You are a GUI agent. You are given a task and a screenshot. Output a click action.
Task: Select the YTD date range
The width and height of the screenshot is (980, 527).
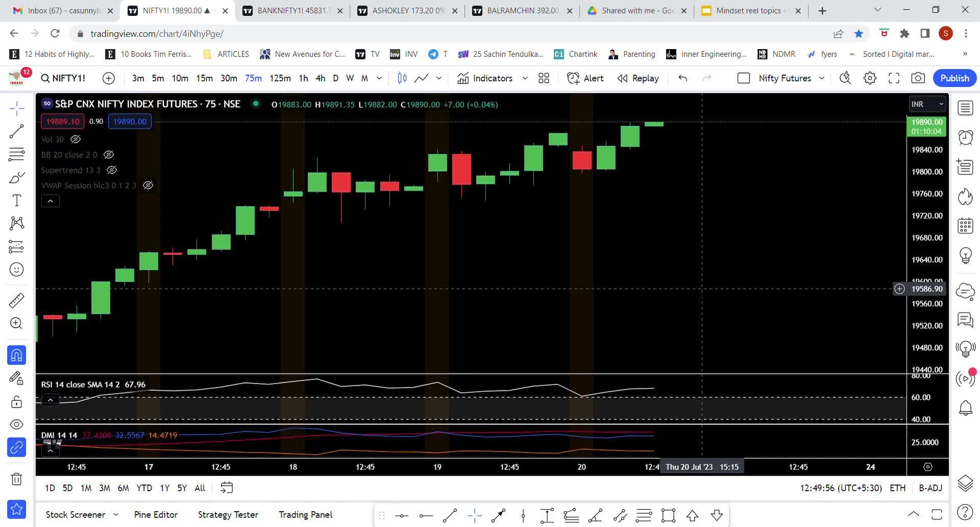(x=144, y=488)
